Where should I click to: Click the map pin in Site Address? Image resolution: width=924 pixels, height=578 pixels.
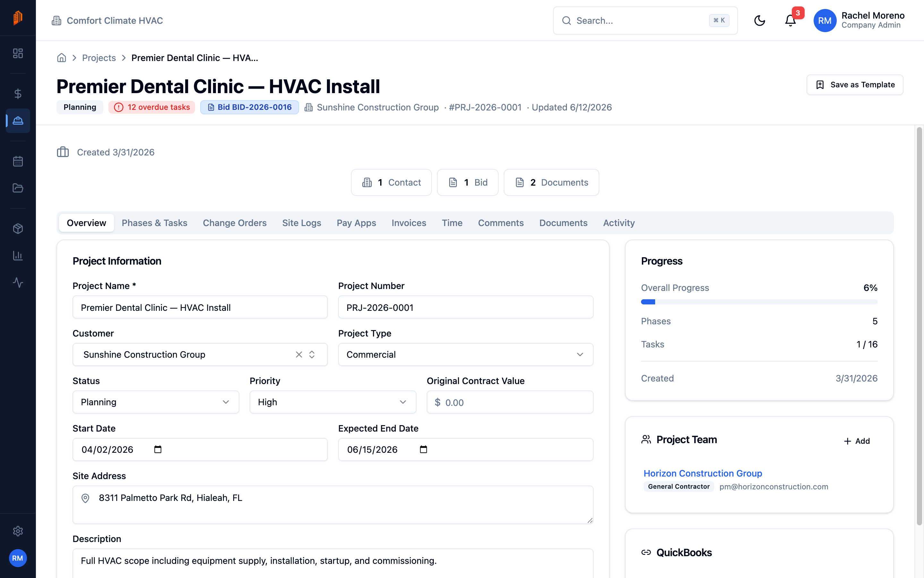pyautogui.click(x=86, y=498)
